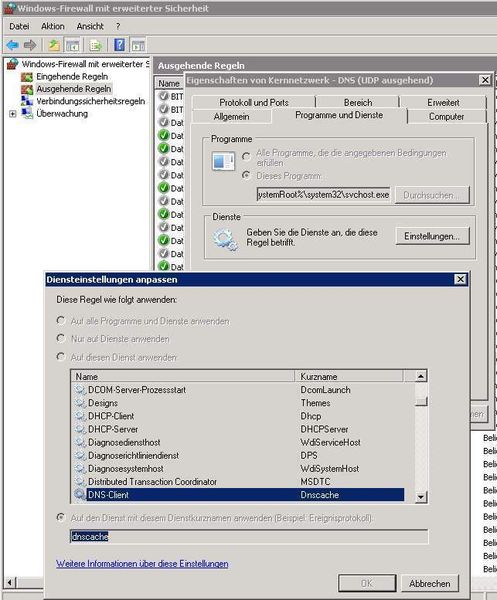Click the service list scrollbar thumb
This screenshot has width=497, height=600.
420,401
